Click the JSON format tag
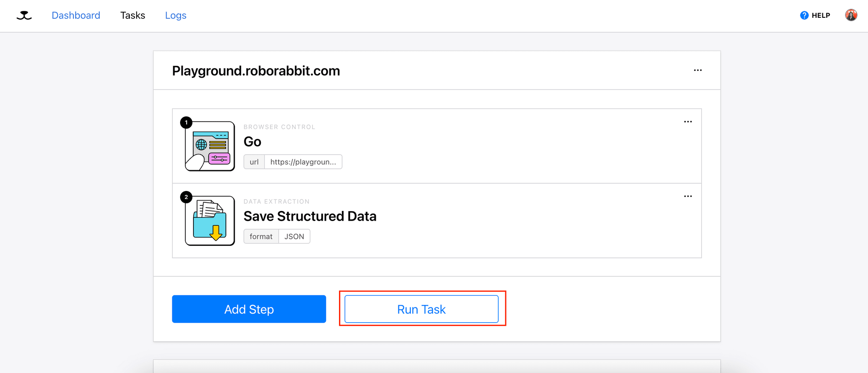868x373 pixels. (294, 236)
